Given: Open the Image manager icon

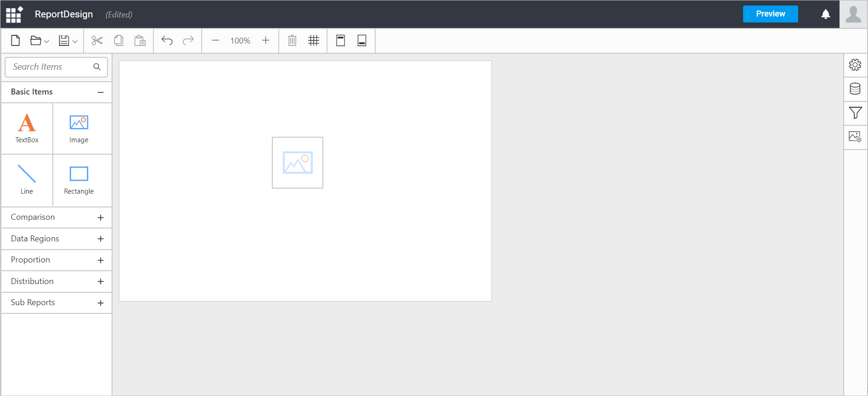Looking at the screenshot, I should click(855, 137).
